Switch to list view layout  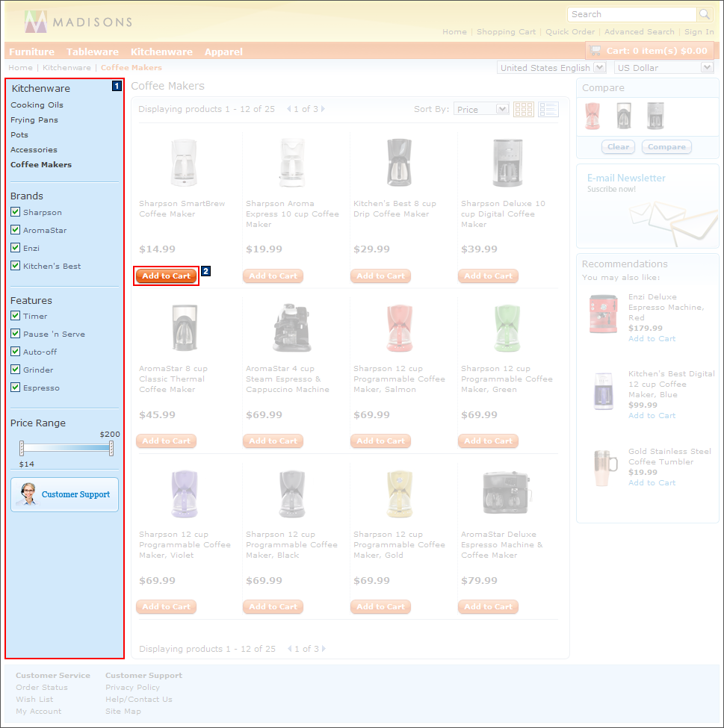548,109
